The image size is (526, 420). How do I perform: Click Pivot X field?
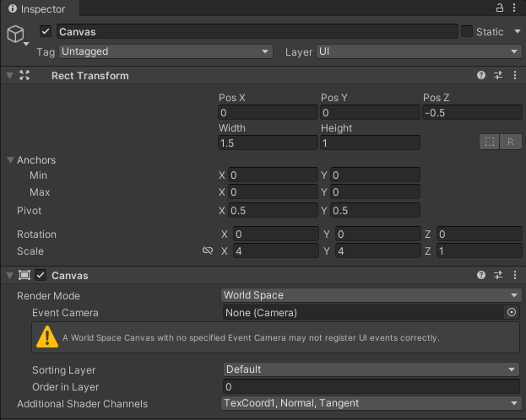coord(273,211)
